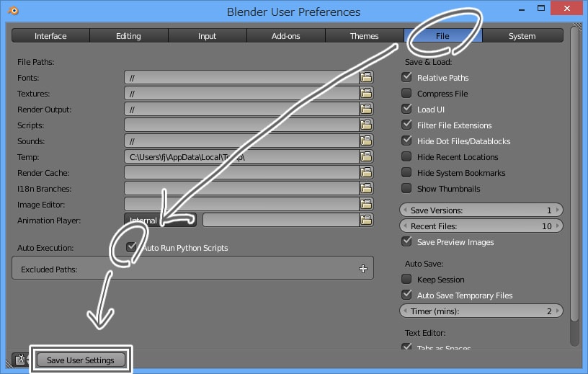588x374 pixels.
Task: Enable Hide System Bookmarks checkbox
Action: click(406, 172)
